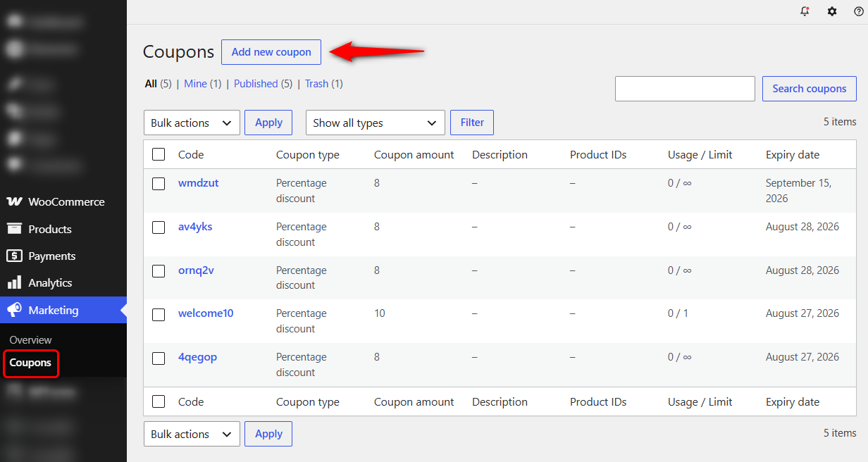Open coupon 4qegop
Viewport: 868px width, 462px height.
197,357
